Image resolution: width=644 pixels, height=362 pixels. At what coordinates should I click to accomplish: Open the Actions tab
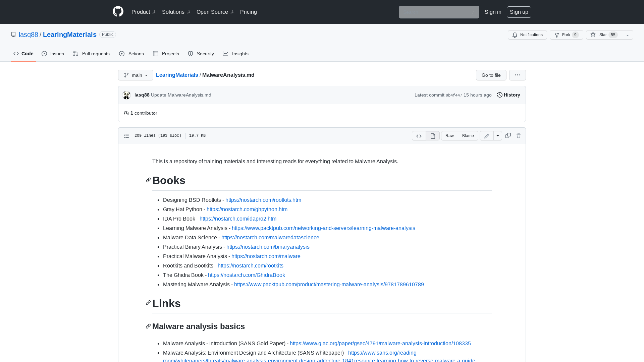point(131,54)
